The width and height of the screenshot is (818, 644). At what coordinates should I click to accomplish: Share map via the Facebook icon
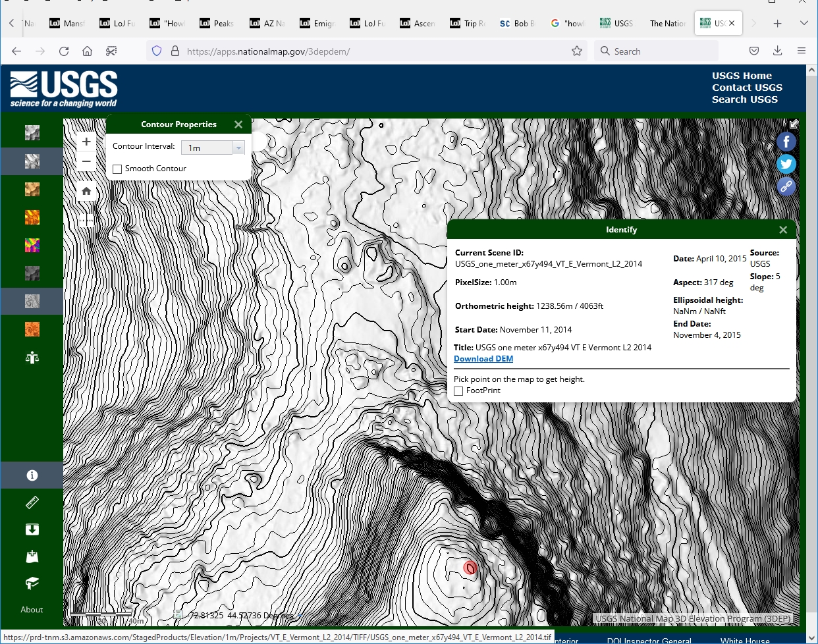[786, 142]
